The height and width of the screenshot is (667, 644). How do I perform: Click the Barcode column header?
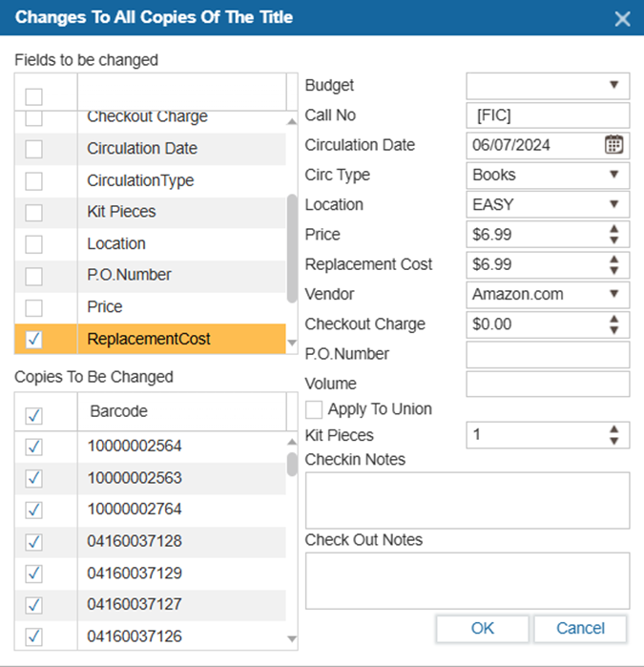pyautogui.click(x=182, y=411)
